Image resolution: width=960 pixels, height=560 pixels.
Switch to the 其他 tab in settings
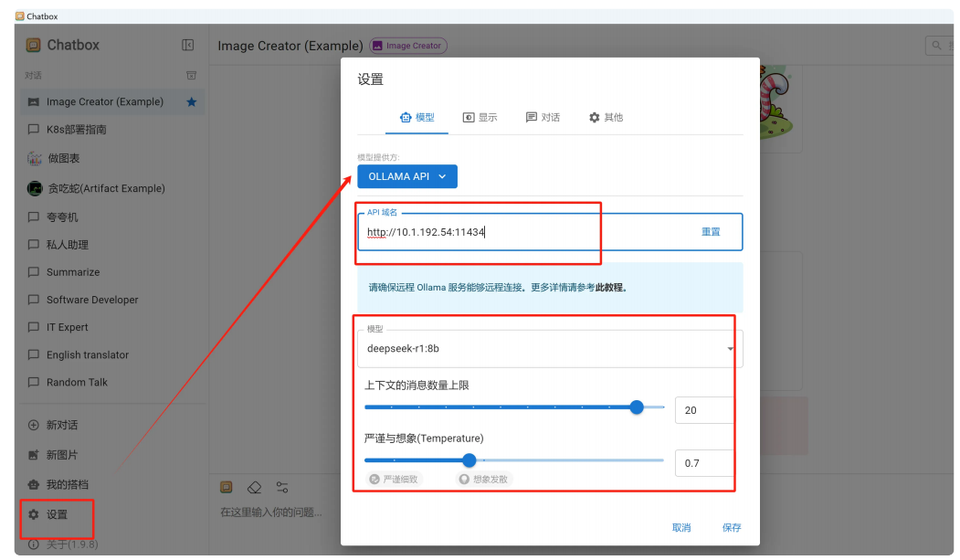[606, 118]
